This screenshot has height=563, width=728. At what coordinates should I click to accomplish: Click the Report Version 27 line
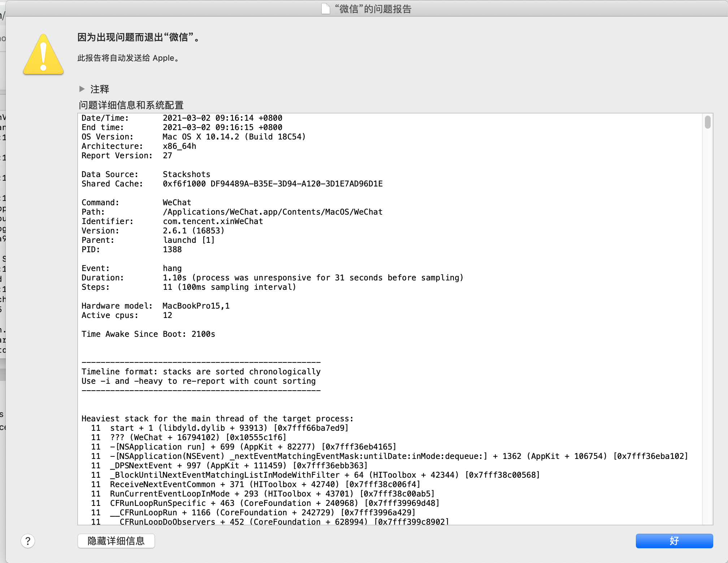click(127, 156)
